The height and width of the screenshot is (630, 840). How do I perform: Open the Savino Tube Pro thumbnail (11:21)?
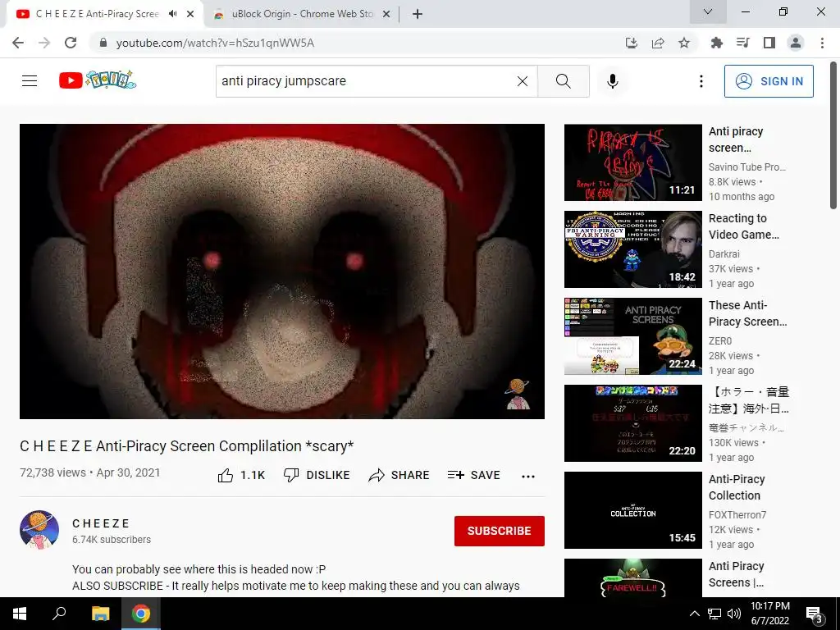pos(632,162)
